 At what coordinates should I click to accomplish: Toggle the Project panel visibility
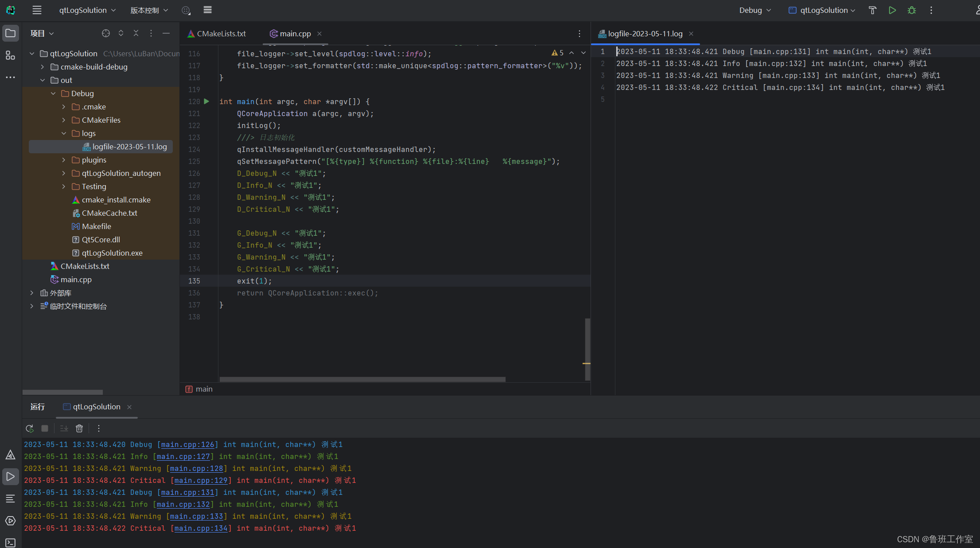point(10,33)
